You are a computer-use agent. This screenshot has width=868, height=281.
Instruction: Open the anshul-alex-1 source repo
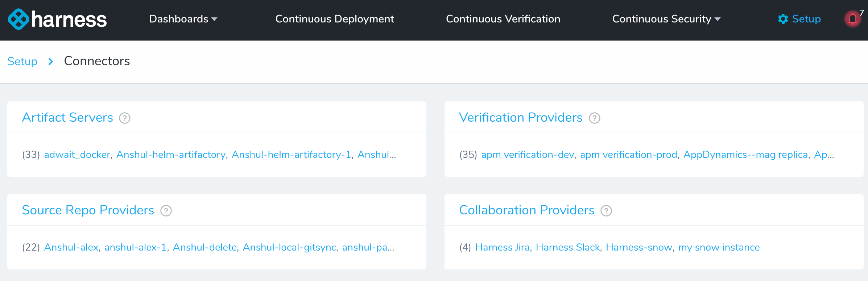click(x=136, y=247)
